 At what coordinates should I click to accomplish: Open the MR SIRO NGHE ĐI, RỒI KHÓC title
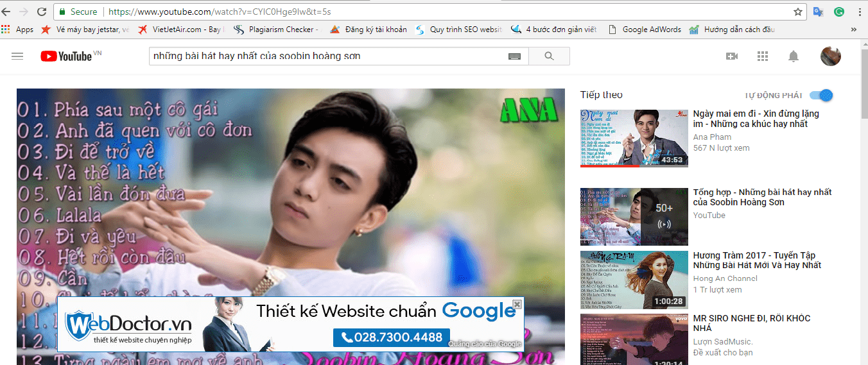[752, 323]
